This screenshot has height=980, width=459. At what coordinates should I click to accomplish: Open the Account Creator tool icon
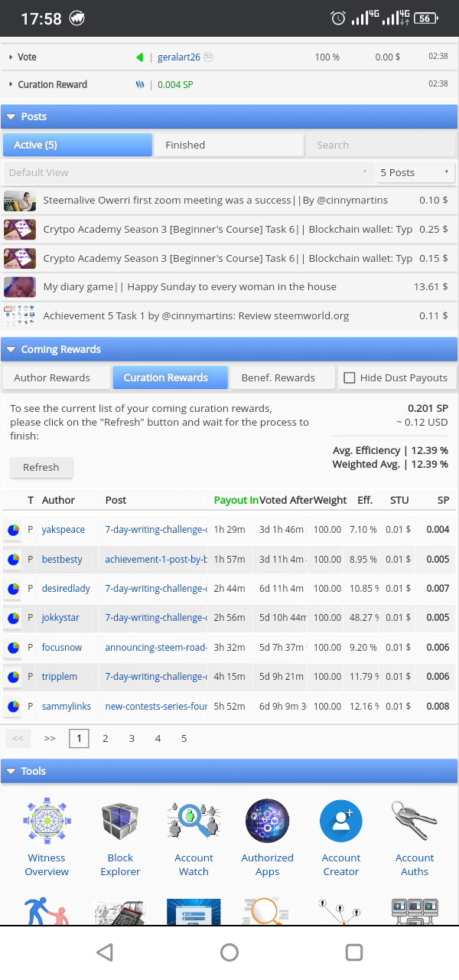(341, 822)
